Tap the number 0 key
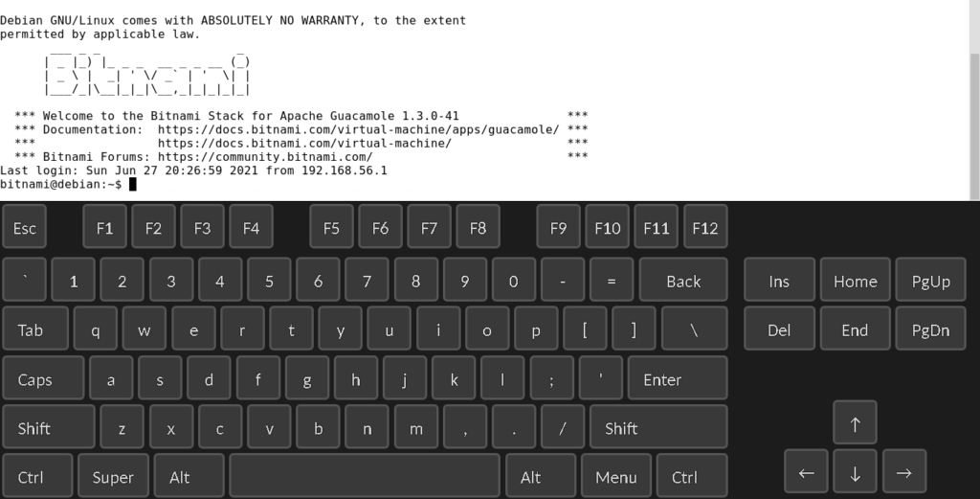980x499 pixels. (x=514, y=280)
